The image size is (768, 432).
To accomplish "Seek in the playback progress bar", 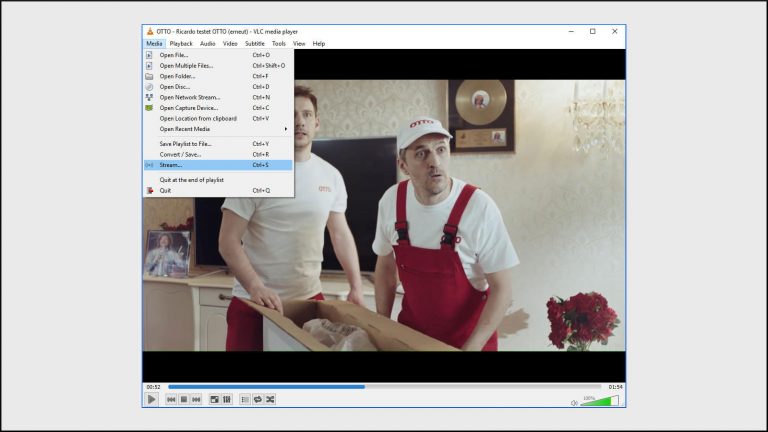I will coord(384,387).
